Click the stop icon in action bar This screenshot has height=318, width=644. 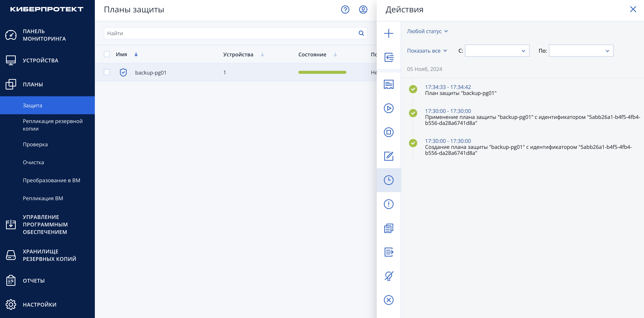(389, 132)
